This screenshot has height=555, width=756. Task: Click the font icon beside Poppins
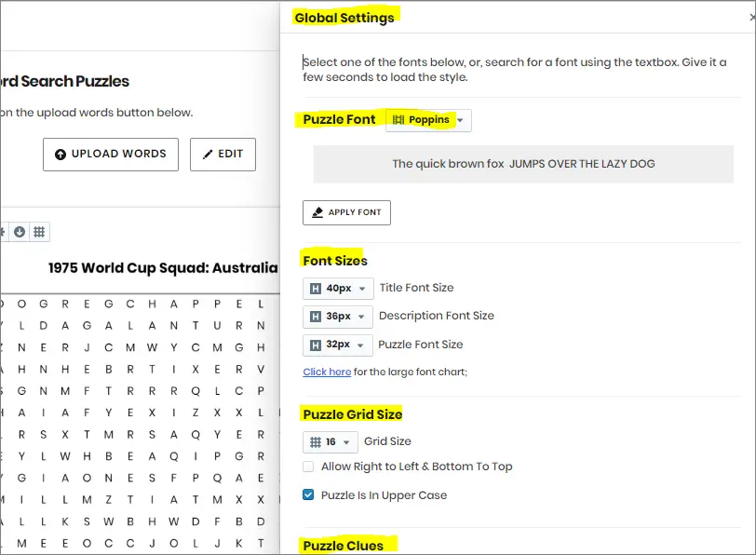(x=398, y=119)
